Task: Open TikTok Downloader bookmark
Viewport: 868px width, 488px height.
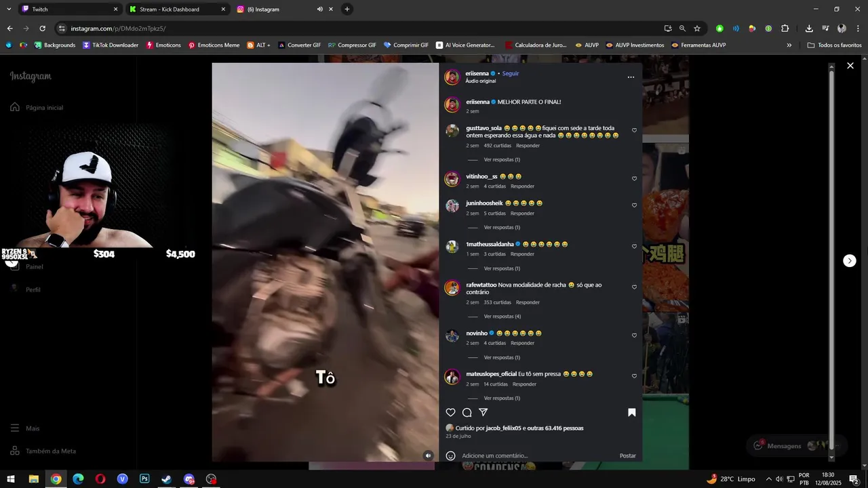Action: click(x=111, y=45)
